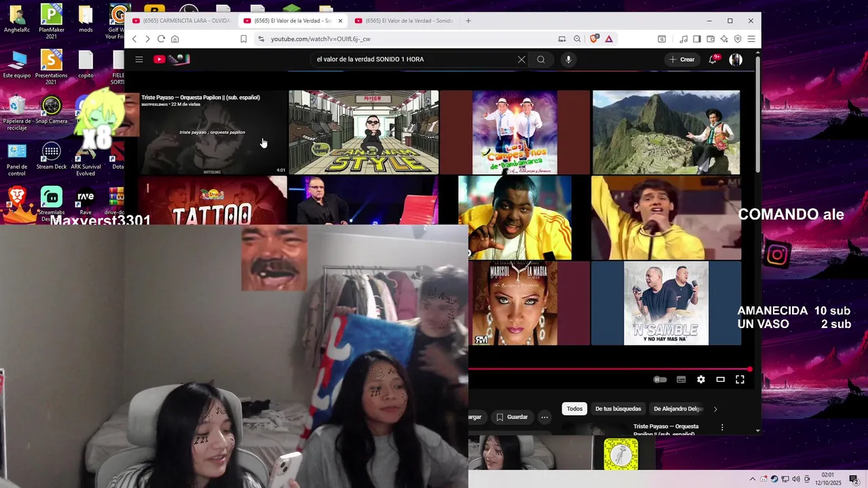Open a new browser tab
This screenshot has height=488, width=868.
tap(469, 21)
